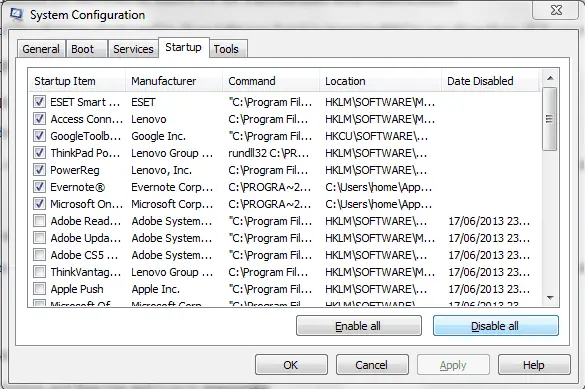Click the scroll down arrow of the list

[550, 298]
